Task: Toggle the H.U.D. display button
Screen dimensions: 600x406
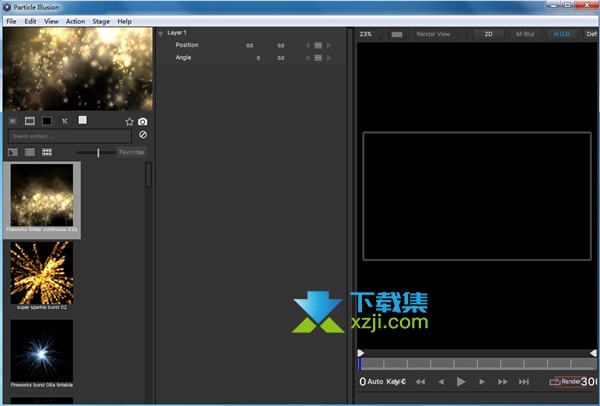Action: (562, 34)
